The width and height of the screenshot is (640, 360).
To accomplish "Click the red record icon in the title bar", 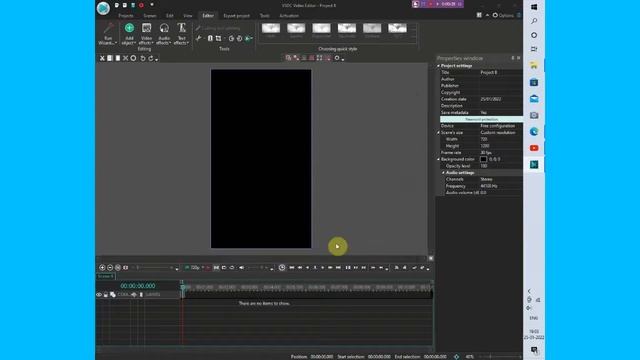I will (x=141, y=5).
